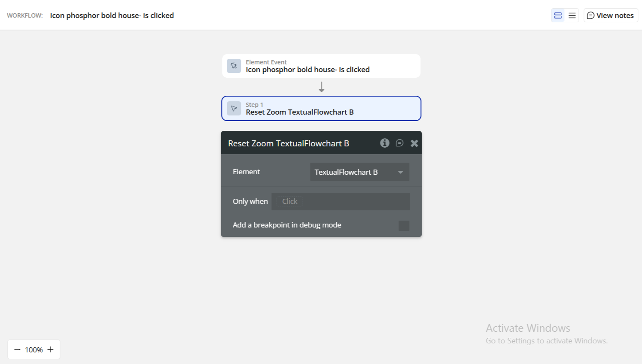
Task: Expand the Element dropdown using its arrow
Action: click(x=400, y=172)
